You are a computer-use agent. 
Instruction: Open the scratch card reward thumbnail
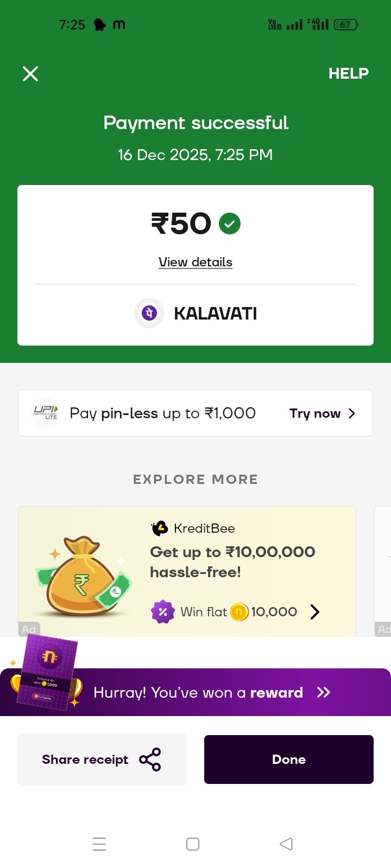coord(48,673)
